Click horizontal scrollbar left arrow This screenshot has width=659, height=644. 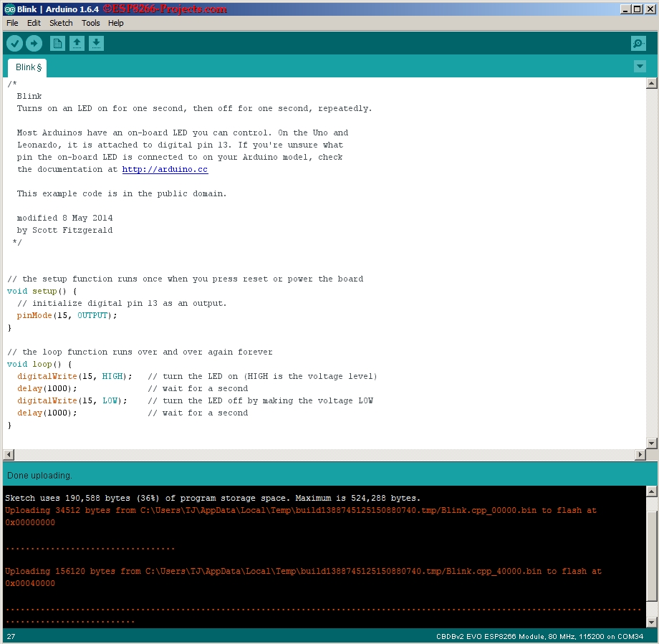[9, 454]
